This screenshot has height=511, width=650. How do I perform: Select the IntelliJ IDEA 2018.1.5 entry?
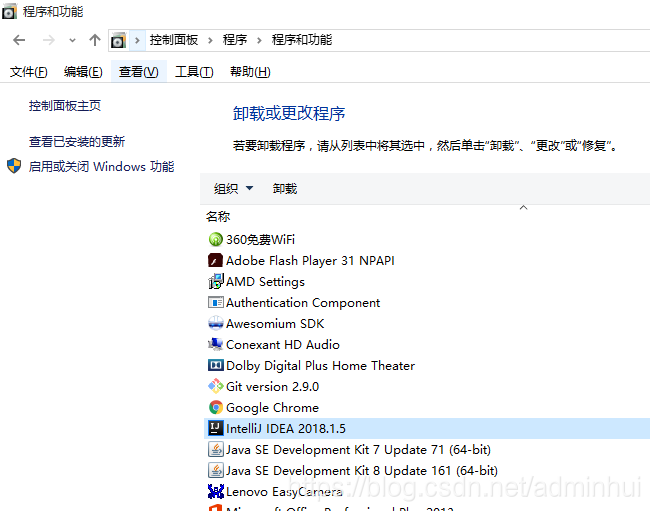click(x=427, y=428)
